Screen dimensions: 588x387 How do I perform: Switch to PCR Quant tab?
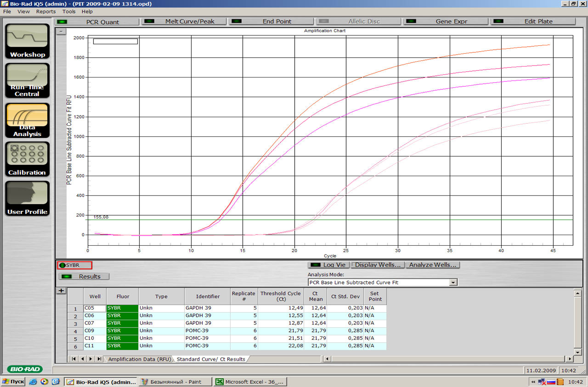pos(97,22)
